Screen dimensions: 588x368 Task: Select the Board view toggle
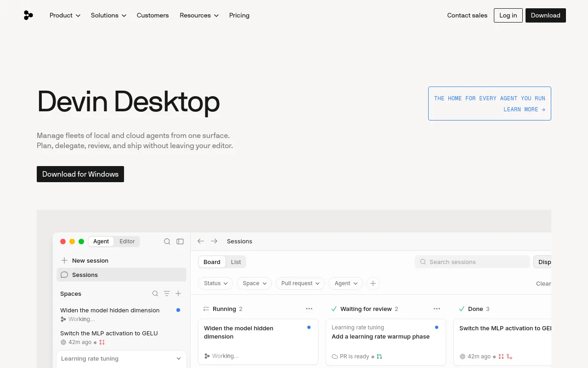click(212, 262)
